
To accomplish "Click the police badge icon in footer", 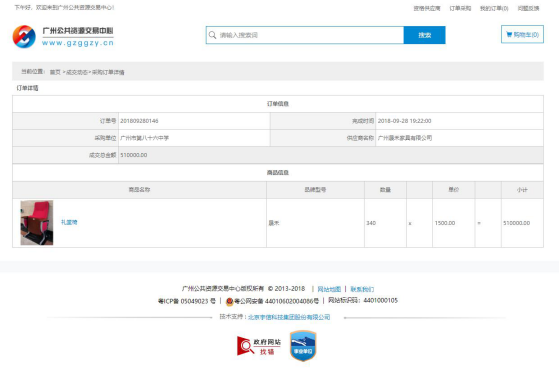I will pos(229,301).
